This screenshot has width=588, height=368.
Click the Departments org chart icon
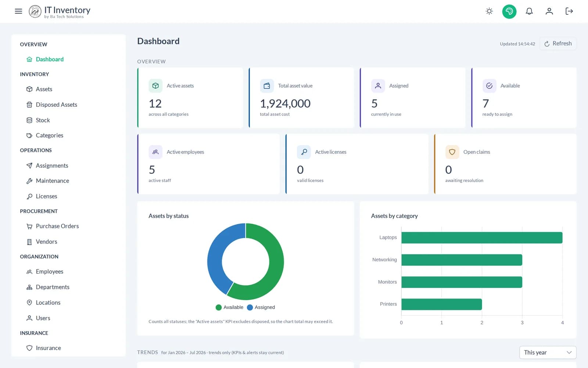[x=29, y=287]
